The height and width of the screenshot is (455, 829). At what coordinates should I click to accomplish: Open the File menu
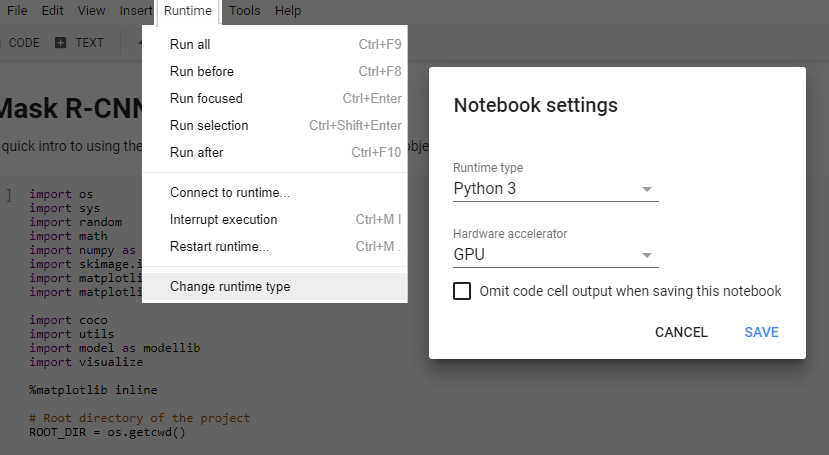point(17,11)
